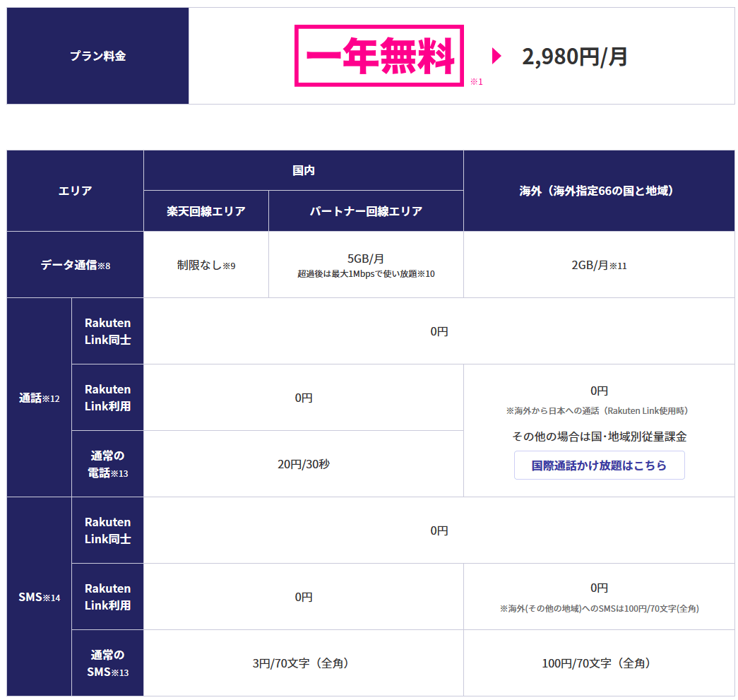The height and width of the screenshot is (700, 738).
Task: Click the 3円/70文字（全角） cell
Action: (x=304, y=663)
